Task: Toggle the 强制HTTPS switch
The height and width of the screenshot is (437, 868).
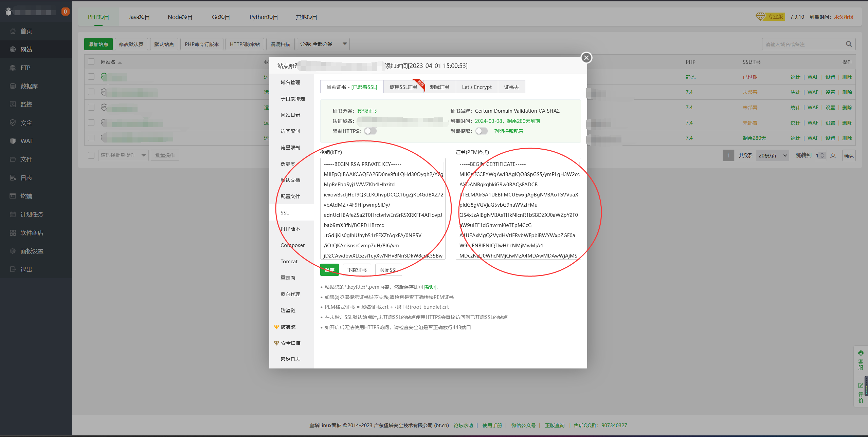Action: coord(370,131)
